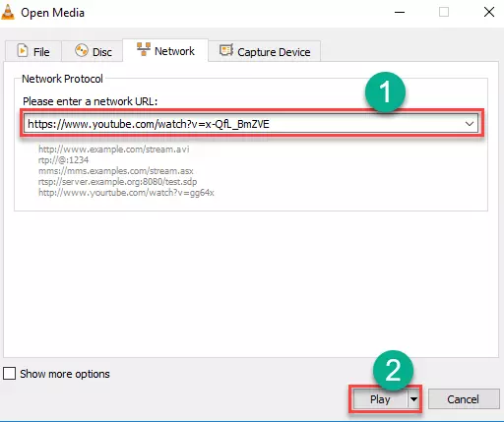Click example text 'http://www.example.com/stream.avi'
Image resolution: width=504 pixels, height=422 pixels.
[114, 150]
